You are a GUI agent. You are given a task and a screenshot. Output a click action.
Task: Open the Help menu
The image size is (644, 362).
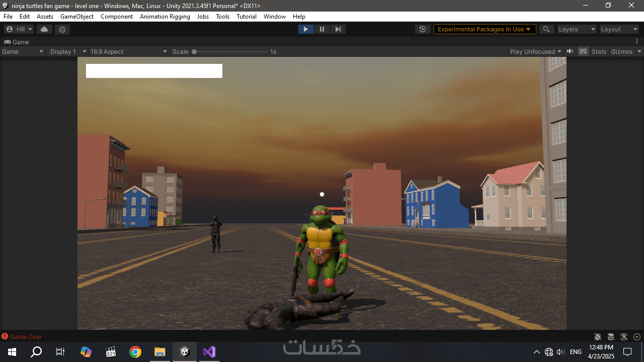[x=299, y=17]
